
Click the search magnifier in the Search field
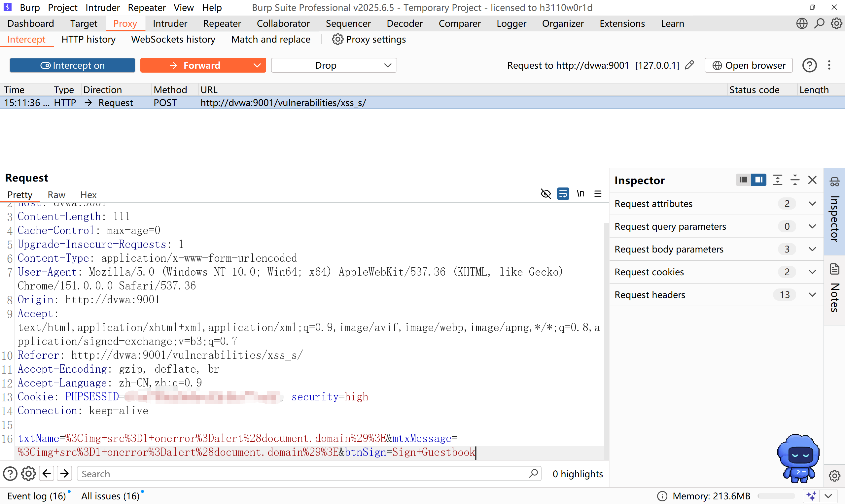click(x=533, y=473)
